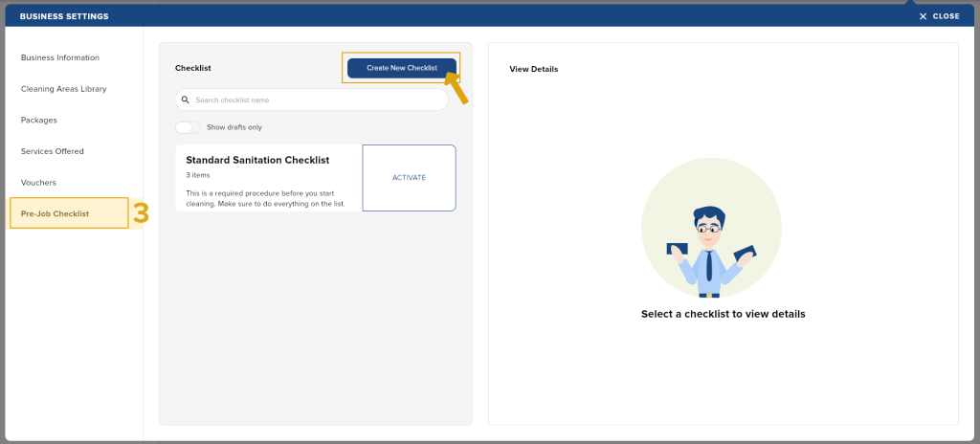Viewport: 980px width, 444px height.
Task: Click Create New Checklist button
Action: click(402, 68)
